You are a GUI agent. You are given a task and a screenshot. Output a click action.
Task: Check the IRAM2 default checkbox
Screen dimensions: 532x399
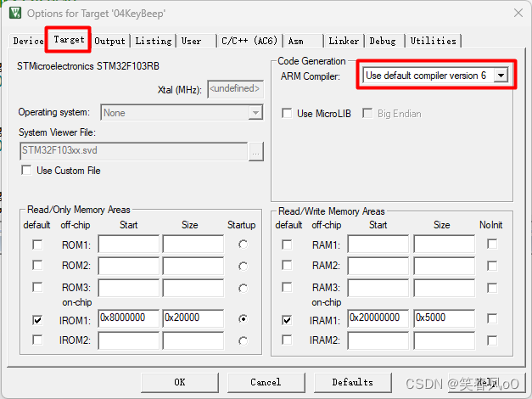[287, 340]
